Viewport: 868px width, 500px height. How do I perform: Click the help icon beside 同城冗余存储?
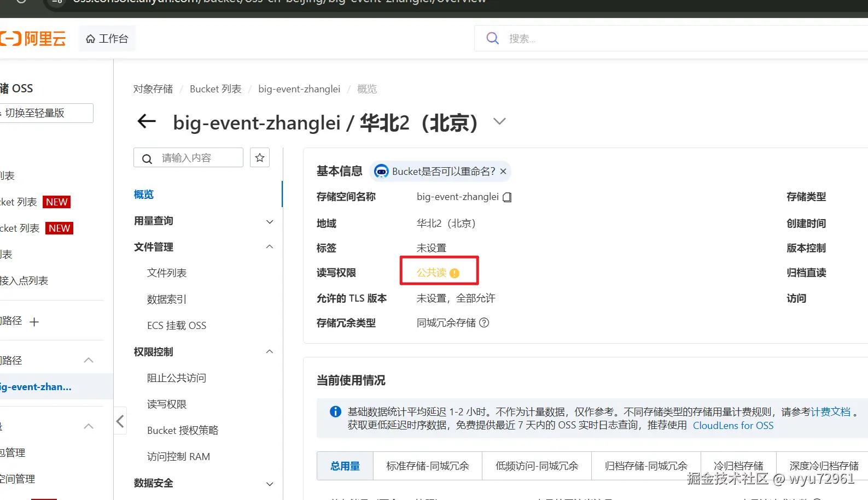click(x=484, y=322)
